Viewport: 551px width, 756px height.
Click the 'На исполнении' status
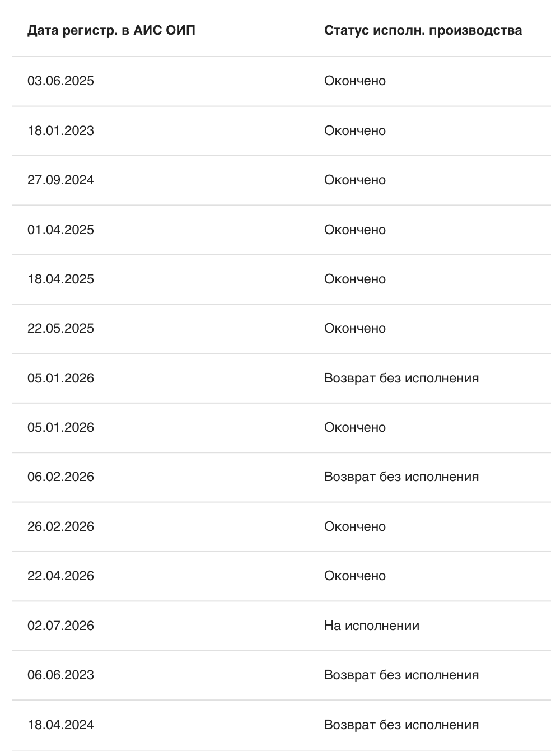(x=372, y=626)
